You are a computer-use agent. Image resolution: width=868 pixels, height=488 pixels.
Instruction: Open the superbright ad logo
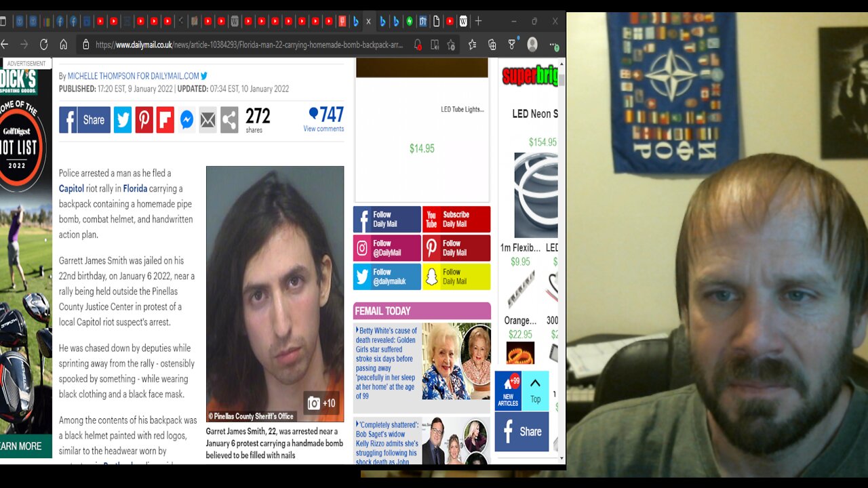point(530,75)
